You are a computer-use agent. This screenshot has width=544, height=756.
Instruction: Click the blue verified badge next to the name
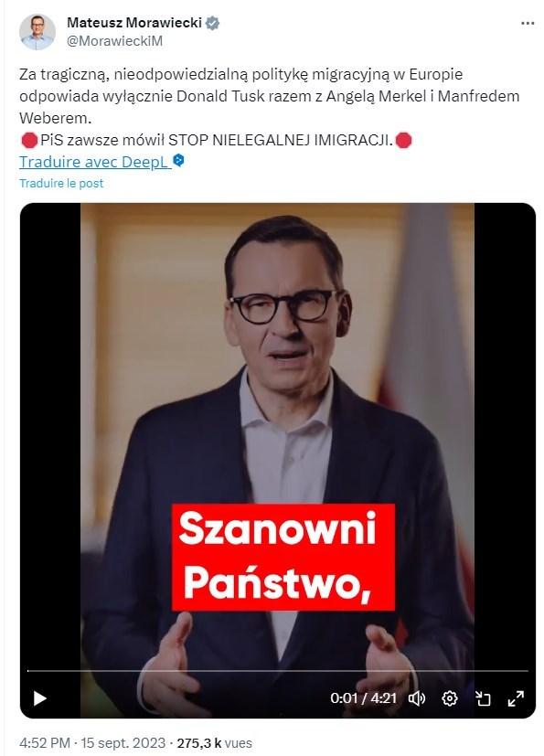click(x=212, y=23)
